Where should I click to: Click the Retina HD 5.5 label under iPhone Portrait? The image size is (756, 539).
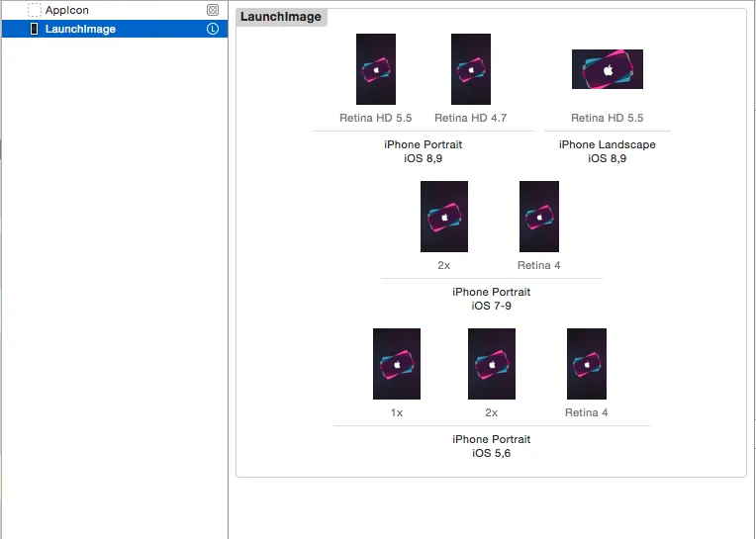coord(376,118)
